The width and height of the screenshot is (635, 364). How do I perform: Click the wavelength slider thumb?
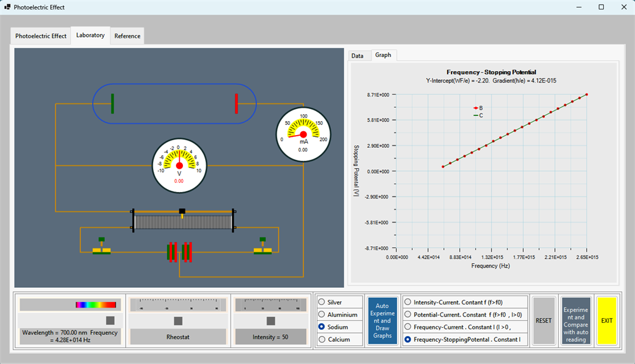[x=110, y=320]
